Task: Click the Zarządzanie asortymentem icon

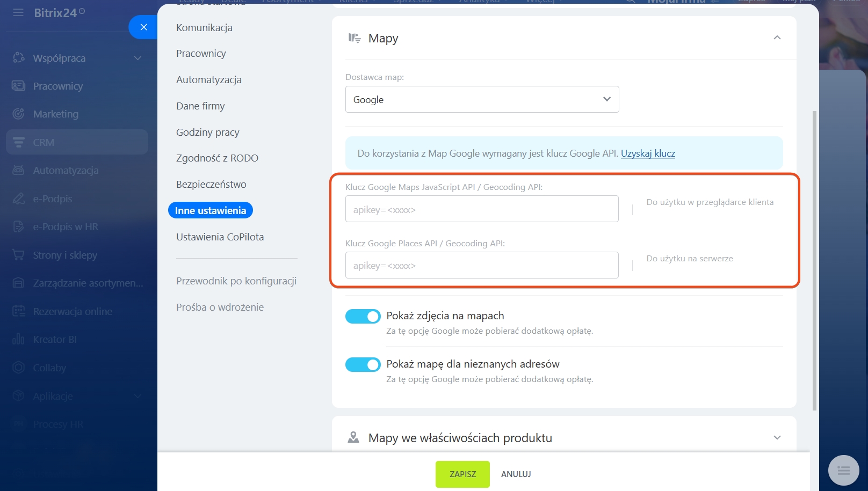Action: [19, 283]
